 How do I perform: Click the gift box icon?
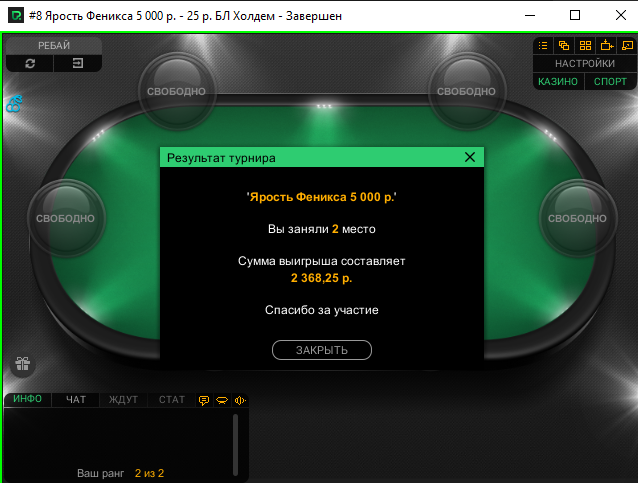tap(23, 363)
